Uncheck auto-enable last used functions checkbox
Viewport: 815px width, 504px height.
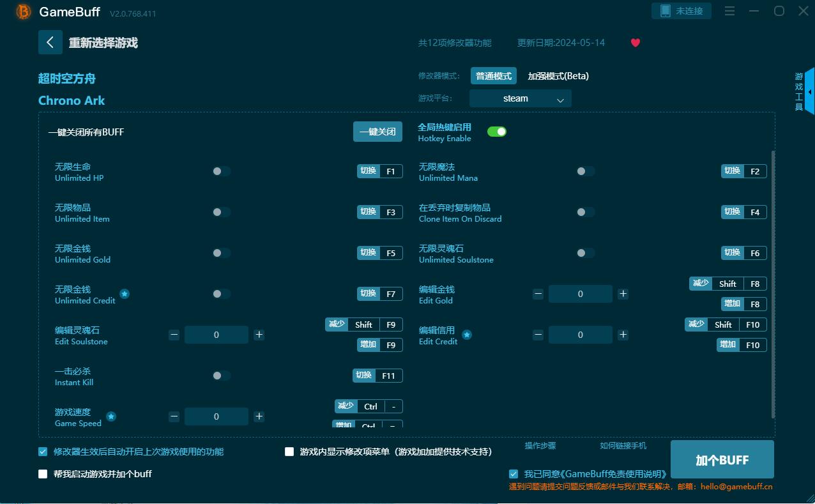(43, 452)
